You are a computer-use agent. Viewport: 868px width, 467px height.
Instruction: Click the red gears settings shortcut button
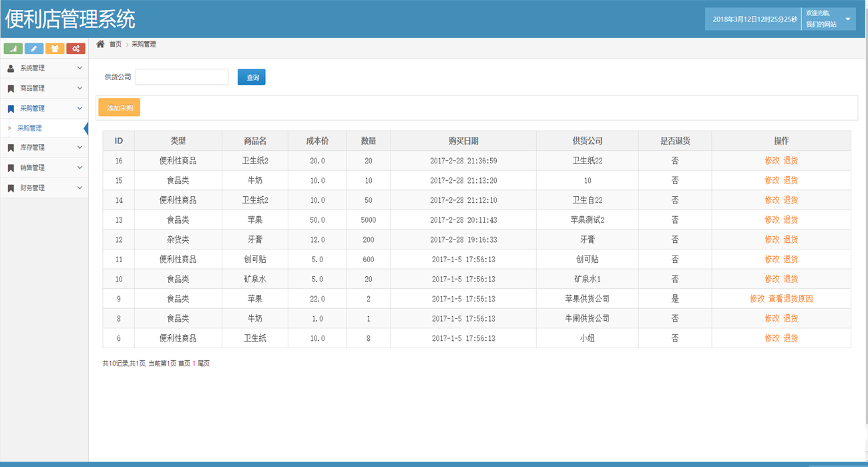point(75,49)
